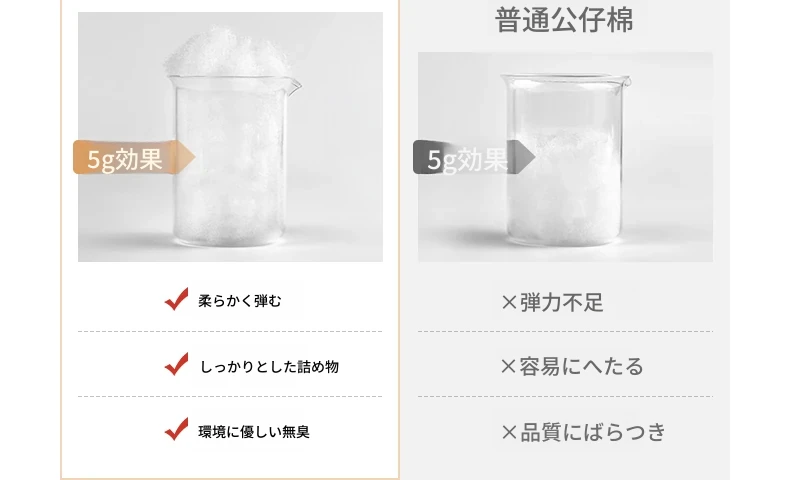Click the 弾力不足 drawback text

coord(562,303)
